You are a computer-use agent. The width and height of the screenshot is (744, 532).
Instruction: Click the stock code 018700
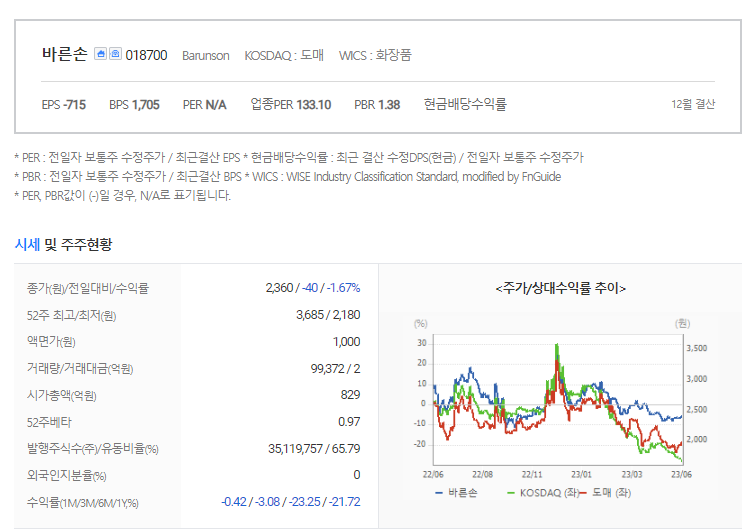[x=146, y=55]
